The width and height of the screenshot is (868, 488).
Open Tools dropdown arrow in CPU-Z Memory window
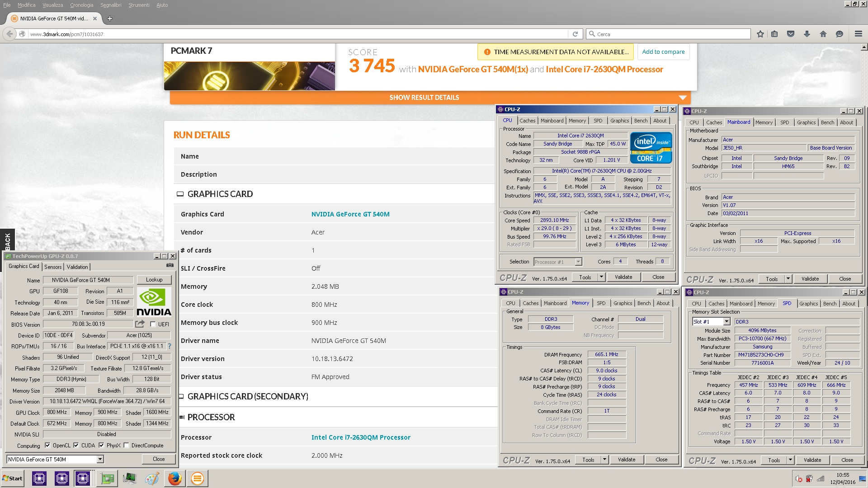[604, 460]
